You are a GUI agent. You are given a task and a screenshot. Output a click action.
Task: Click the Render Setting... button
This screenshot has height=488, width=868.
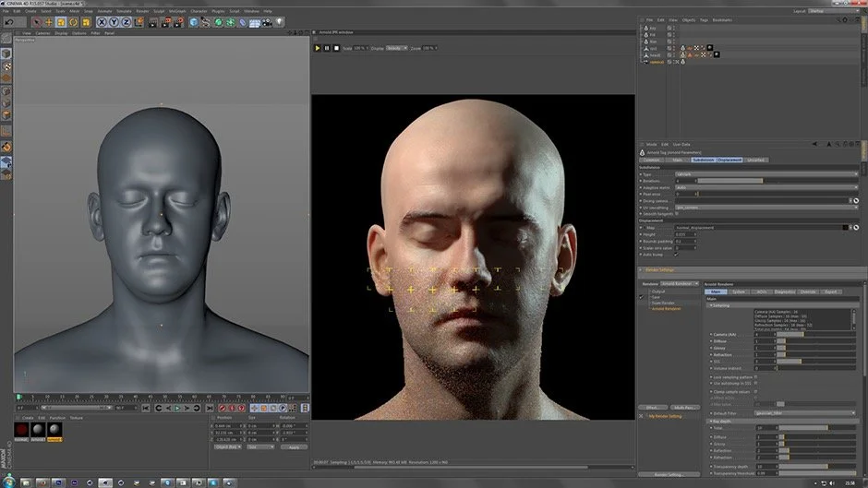[x=669, y=474]
